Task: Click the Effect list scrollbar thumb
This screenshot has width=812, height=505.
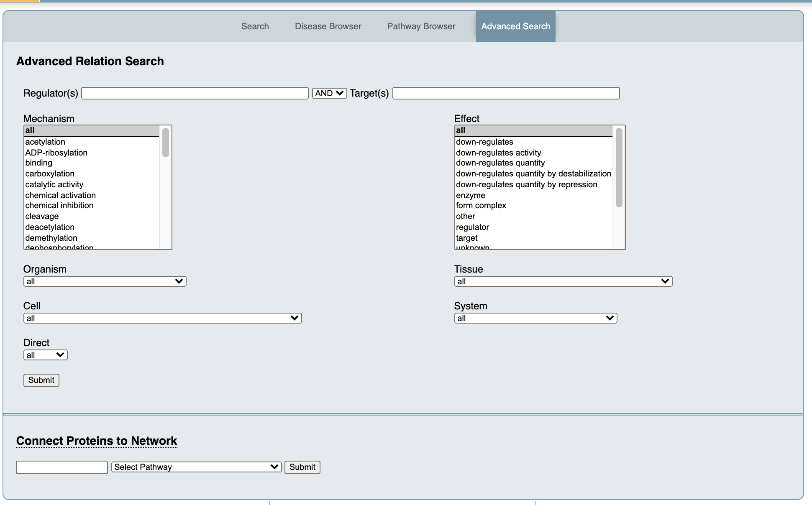Action: pyautogui.click(x=619, y=168)
